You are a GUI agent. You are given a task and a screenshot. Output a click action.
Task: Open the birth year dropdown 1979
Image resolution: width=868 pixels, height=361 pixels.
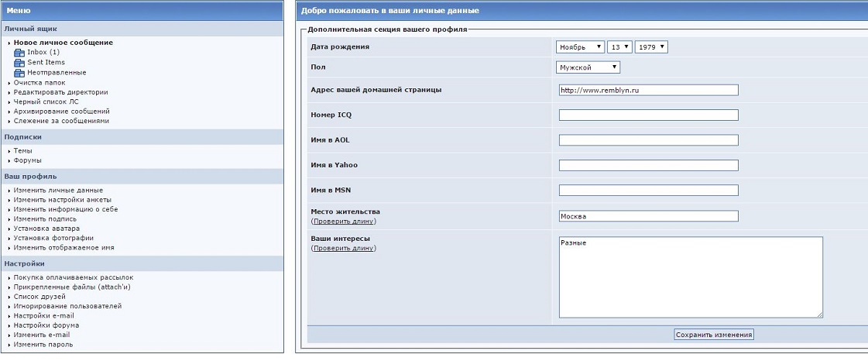coord(650,47)
